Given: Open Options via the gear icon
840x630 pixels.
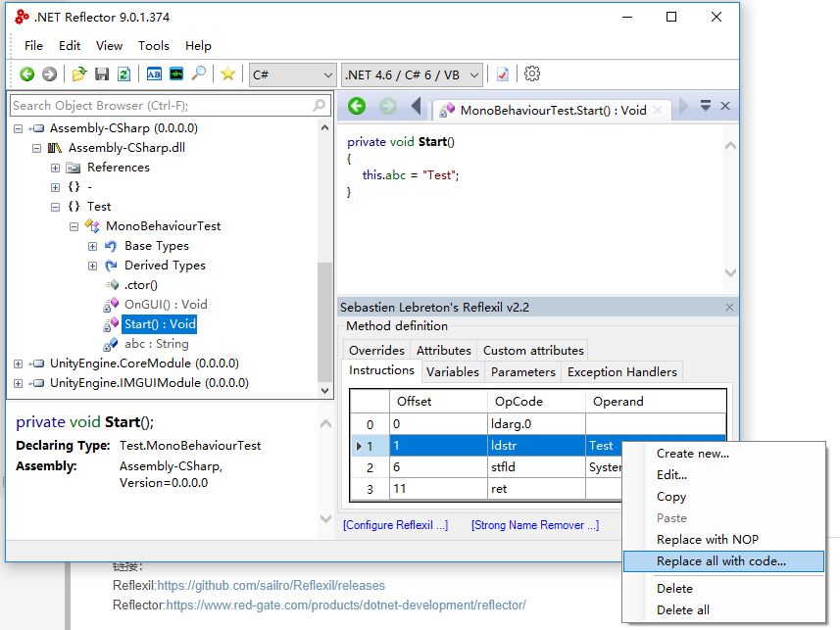Looking at the screenshot, I should (532, 73).
